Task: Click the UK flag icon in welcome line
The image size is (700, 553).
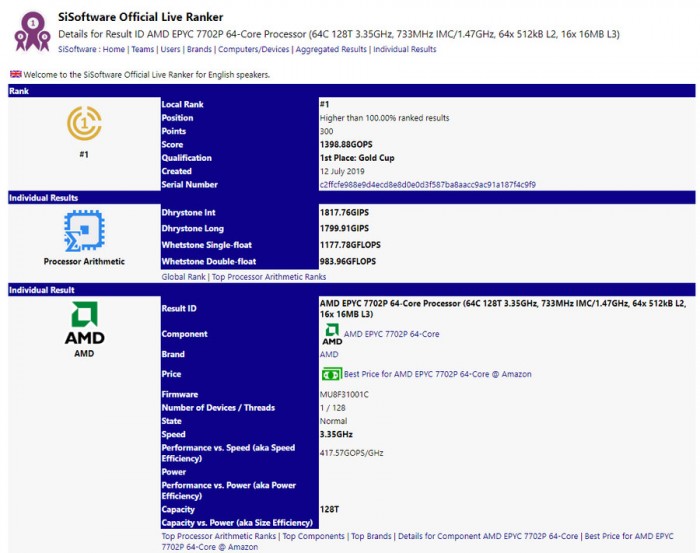Action: [15, 74]
